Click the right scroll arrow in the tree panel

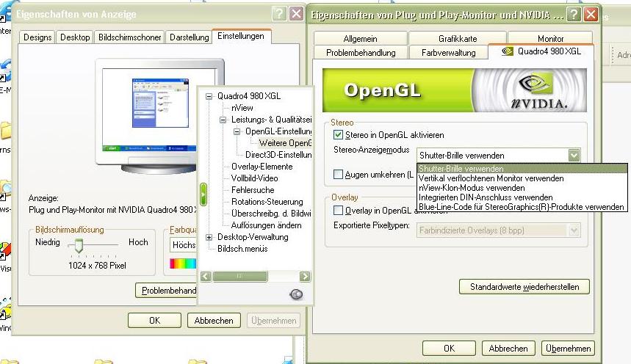tap(305, 277)
